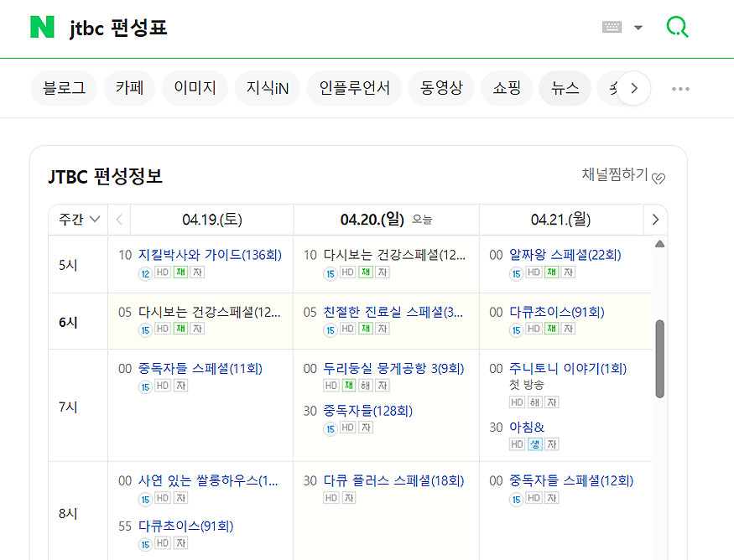734x560 pixels.
Task: Open the 쇼핑 tab
Action: (x=507, y=88)
